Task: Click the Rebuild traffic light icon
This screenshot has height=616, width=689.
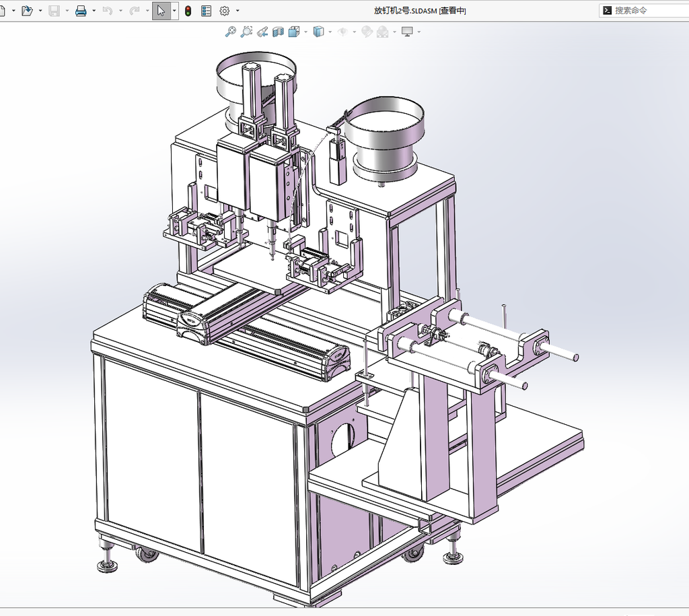Action: 188,11
